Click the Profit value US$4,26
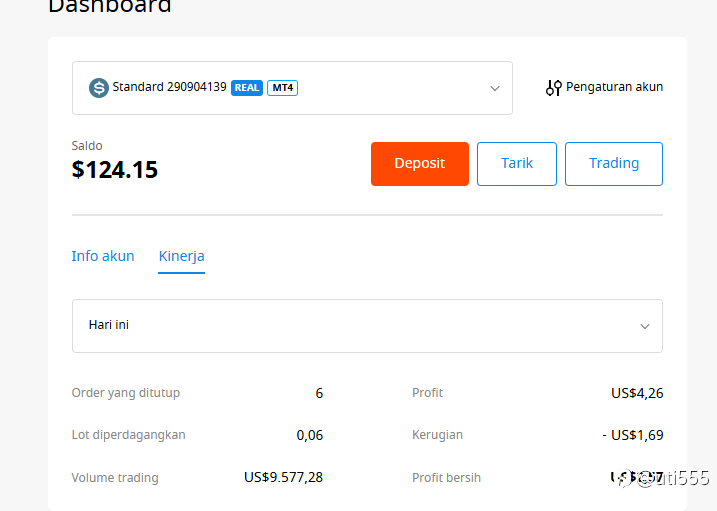The image size is (717, 511). pyautogui.click(x=636, y=393)
